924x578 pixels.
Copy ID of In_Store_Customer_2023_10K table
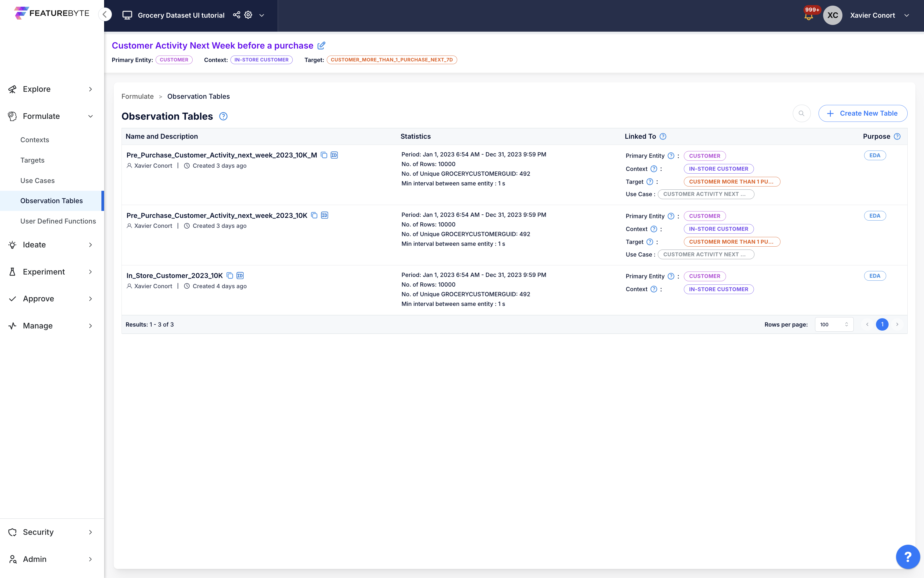pos(240,276)
